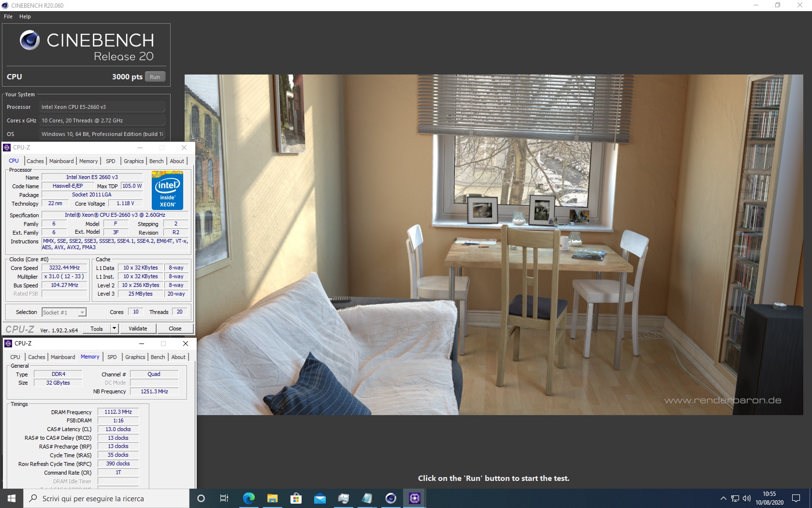Open network status tray icon
Viewport: 812px width, 508px height.
point(735,498)
